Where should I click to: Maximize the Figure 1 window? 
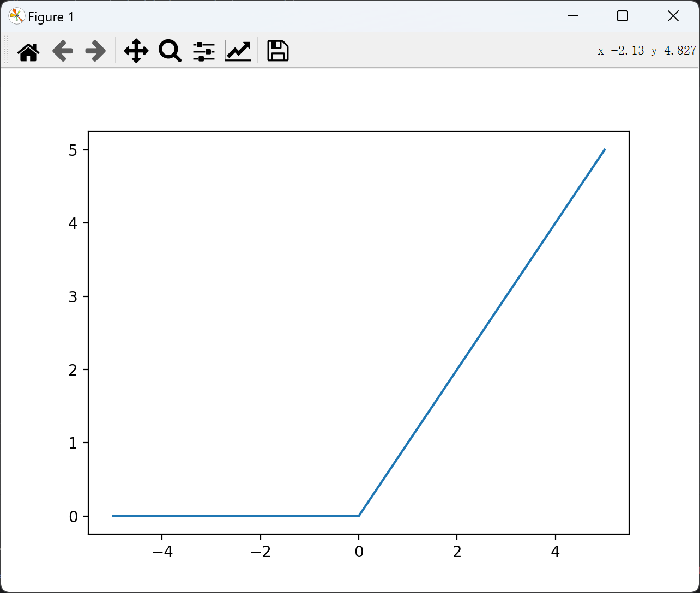coord(623,16)
